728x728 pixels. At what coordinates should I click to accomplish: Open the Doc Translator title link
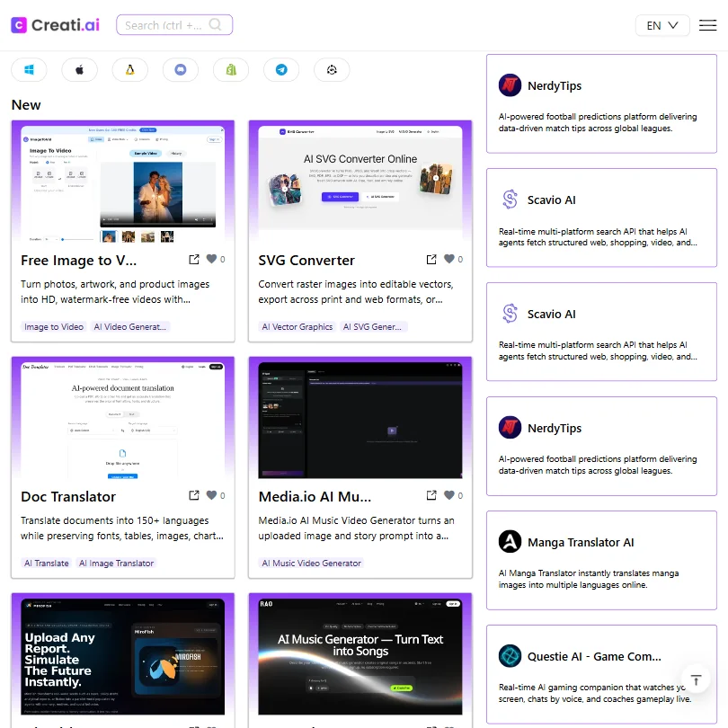click(68, 497)
